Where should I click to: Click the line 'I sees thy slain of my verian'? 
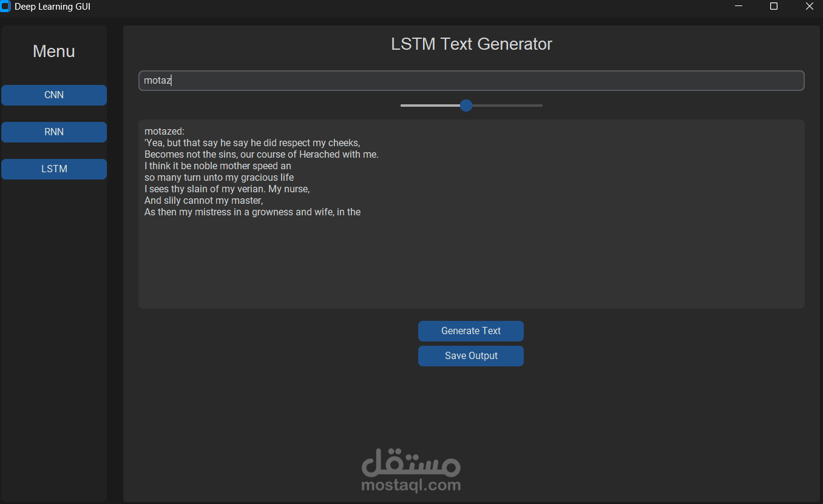point(227,189)
